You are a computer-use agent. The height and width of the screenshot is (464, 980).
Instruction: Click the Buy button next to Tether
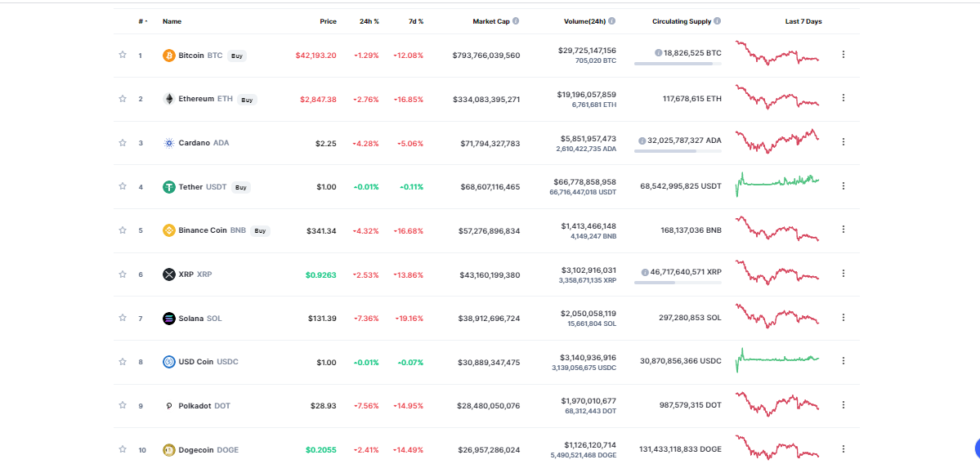(x=240, y=187)
